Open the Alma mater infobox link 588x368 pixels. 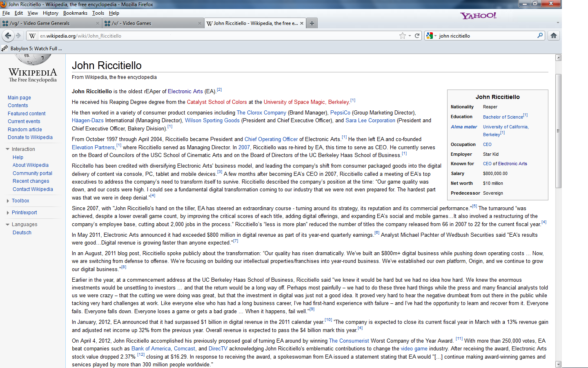464,127
